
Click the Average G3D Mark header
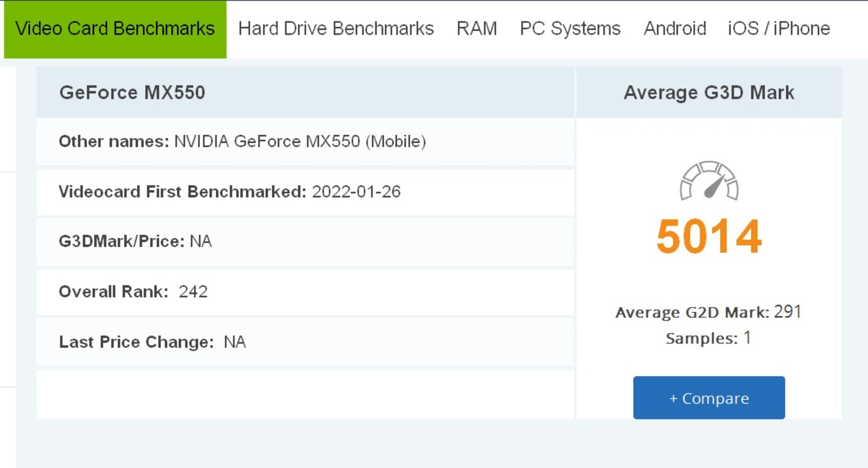click(x=709, y=93)
